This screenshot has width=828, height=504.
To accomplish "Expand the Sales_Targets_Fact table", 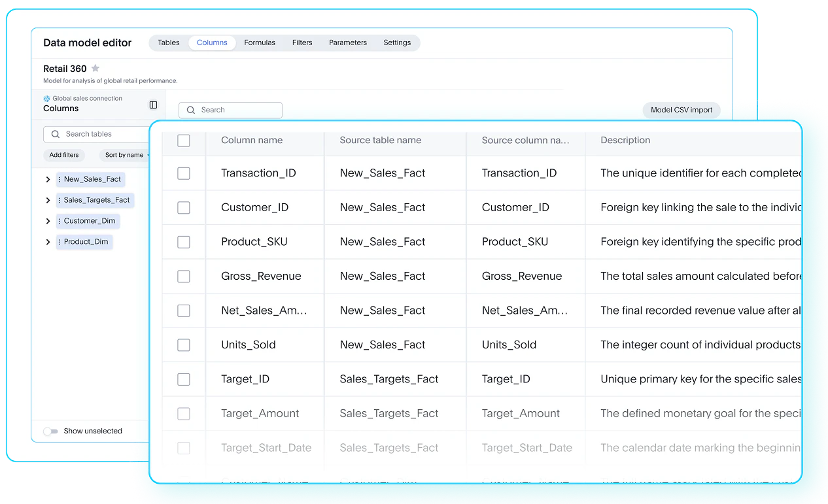I will pyautogui.click(x=48, y=200).
